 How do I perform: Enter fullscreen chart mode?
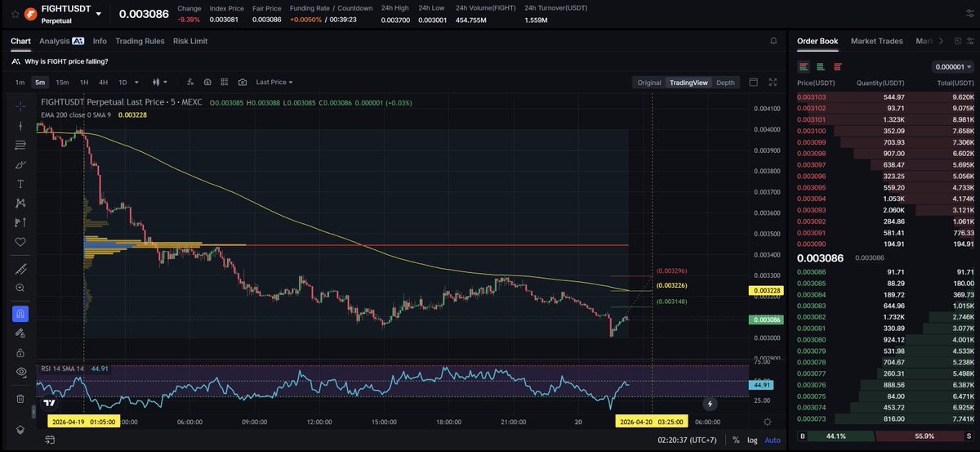click(x=773, y=82)
